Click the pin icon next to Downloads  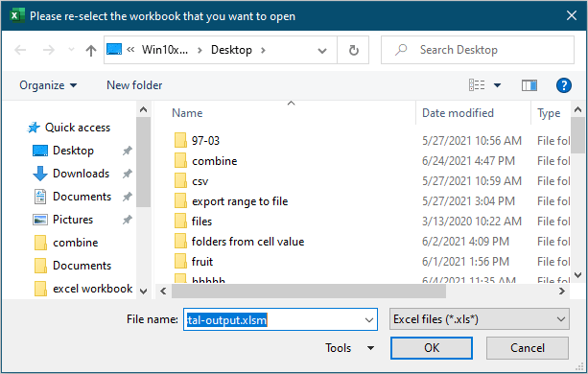pyautogui.click(x=128, y=174)
